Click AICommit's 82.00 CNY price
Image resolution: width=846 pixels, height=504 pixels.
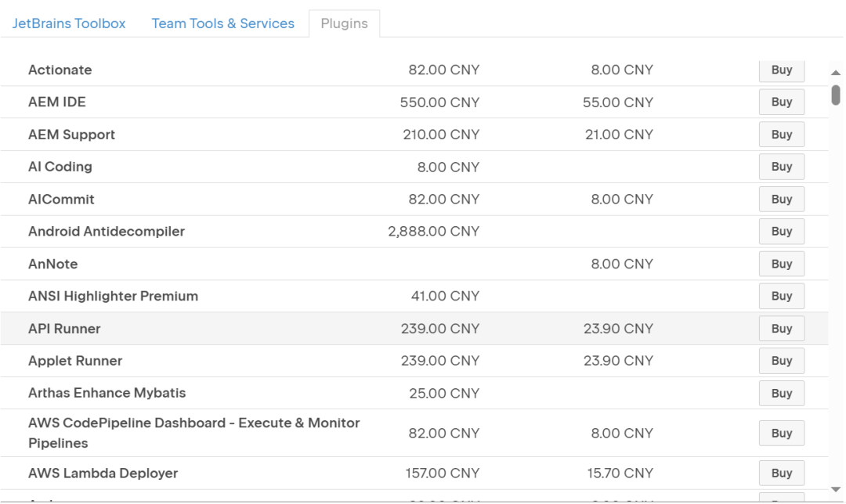click(444, 199)
